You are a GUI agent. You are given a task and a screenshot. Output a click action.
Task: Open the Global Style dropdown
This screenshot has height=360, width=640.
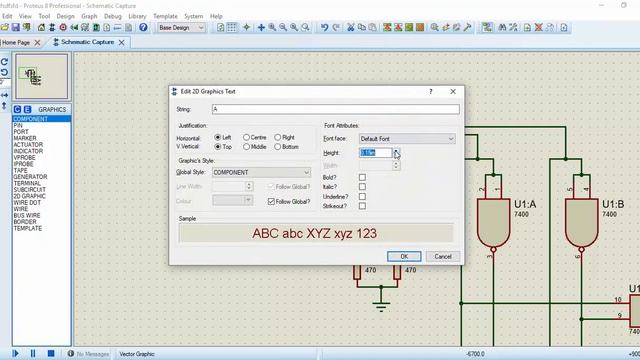click(261, 172)
